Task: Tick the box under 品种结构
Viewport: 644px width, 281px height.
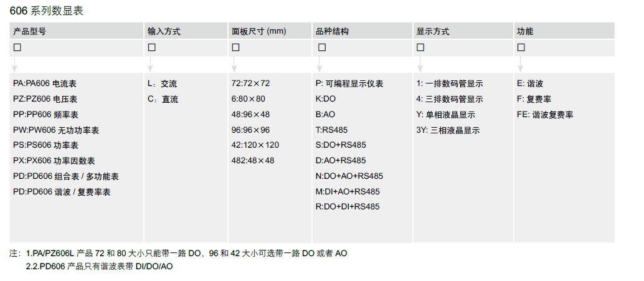Action: tap(322, 47)
